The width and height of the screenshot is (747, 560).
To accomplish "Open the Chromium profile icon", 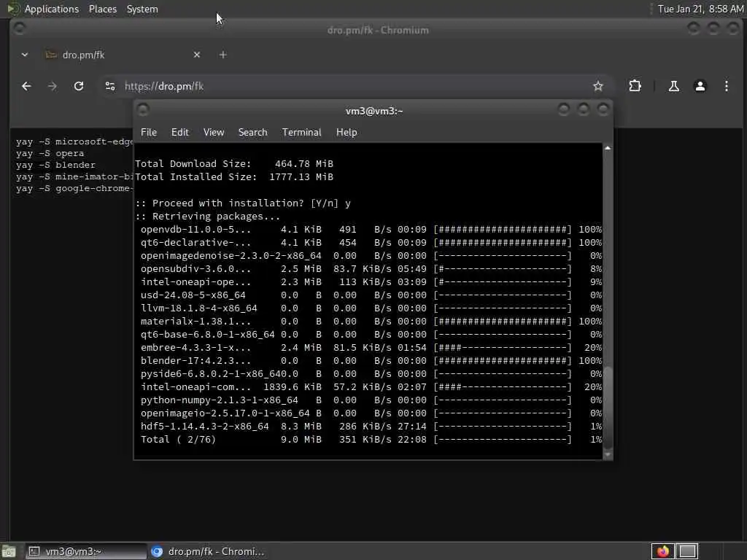I will pos(700,86).
